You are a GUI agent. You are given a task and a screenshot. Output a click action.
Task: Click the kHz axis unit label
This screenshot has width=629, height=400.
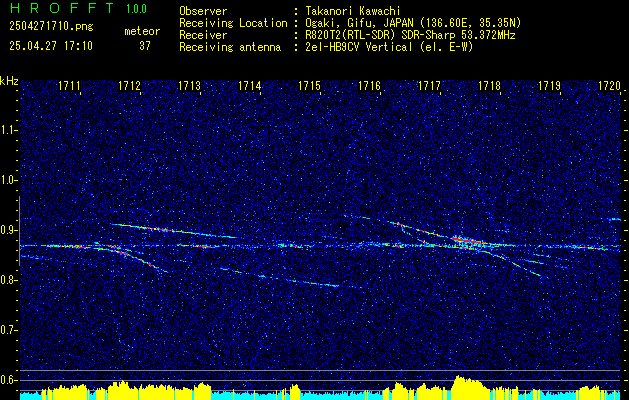pyautogui.click(x=9, y=81)
